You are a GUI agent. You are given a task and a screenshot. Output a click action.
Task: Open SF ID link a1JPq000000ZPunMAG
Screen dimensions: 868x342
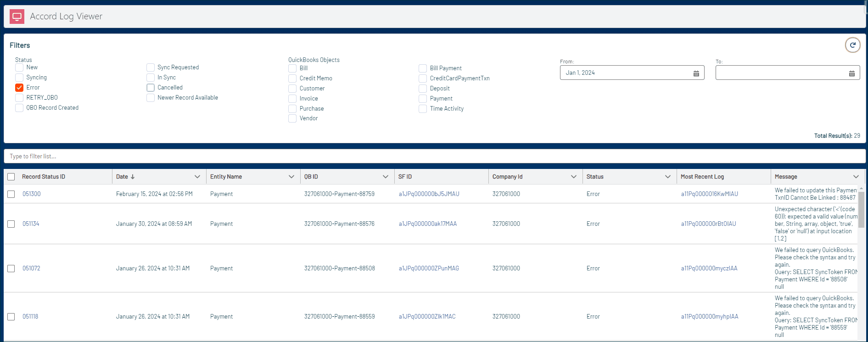(428, 269)
